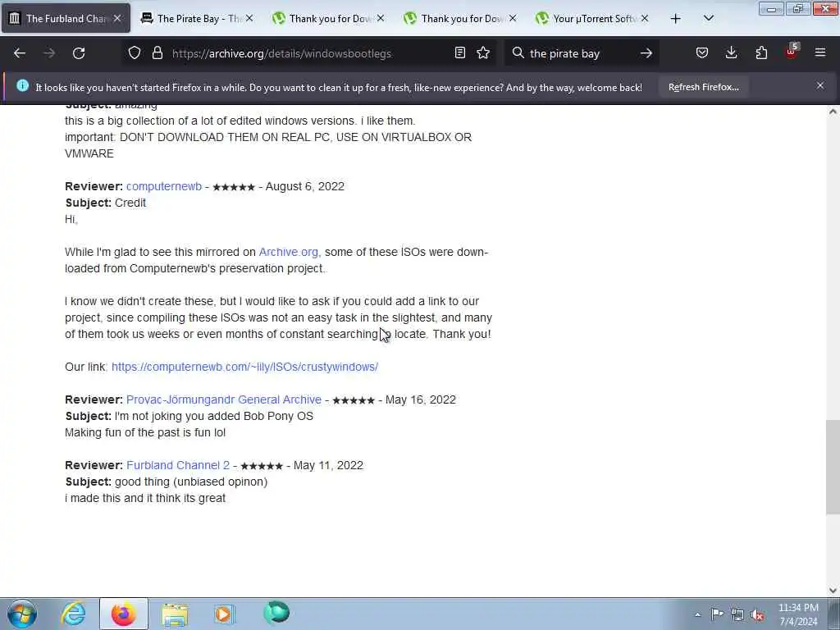Click the Refresh Firefox button
840x630 pixels.
[703, 87]
